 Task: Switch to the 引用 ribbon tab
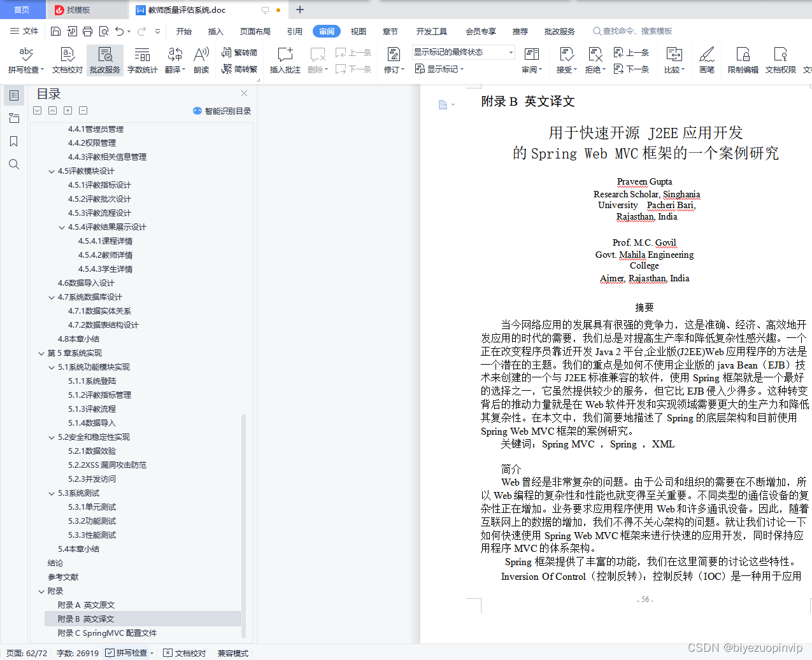(294, 31)
